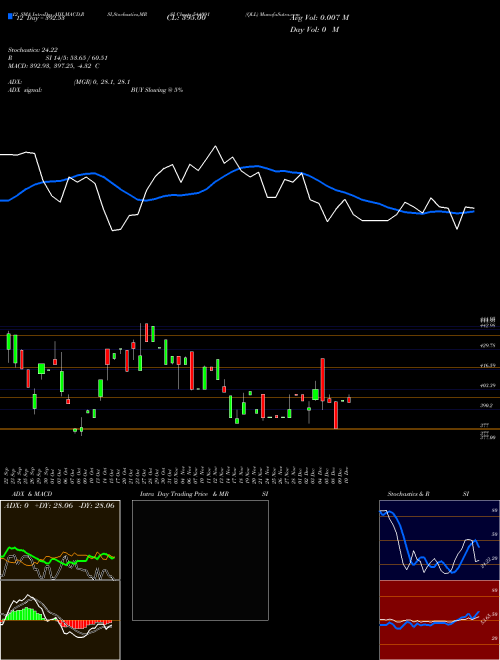
Task: Click the "12 Day = 392.33" SMA label
Action: click(x=39, y=18)
